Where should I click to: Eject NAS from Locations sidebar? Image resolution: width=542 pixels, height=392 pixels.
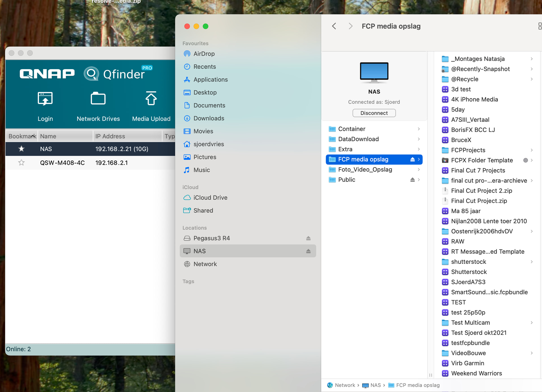[x=308, y=251]
